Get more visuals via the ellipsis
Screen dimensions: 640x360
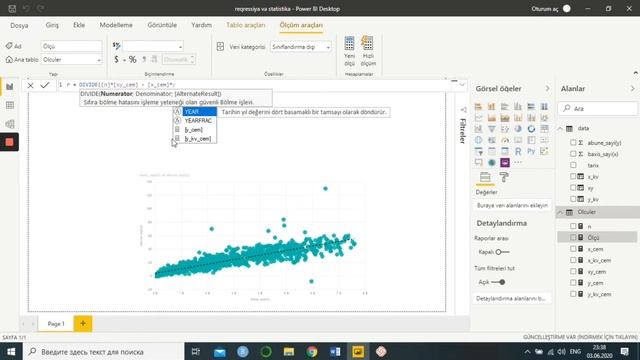tap(518, 162)
